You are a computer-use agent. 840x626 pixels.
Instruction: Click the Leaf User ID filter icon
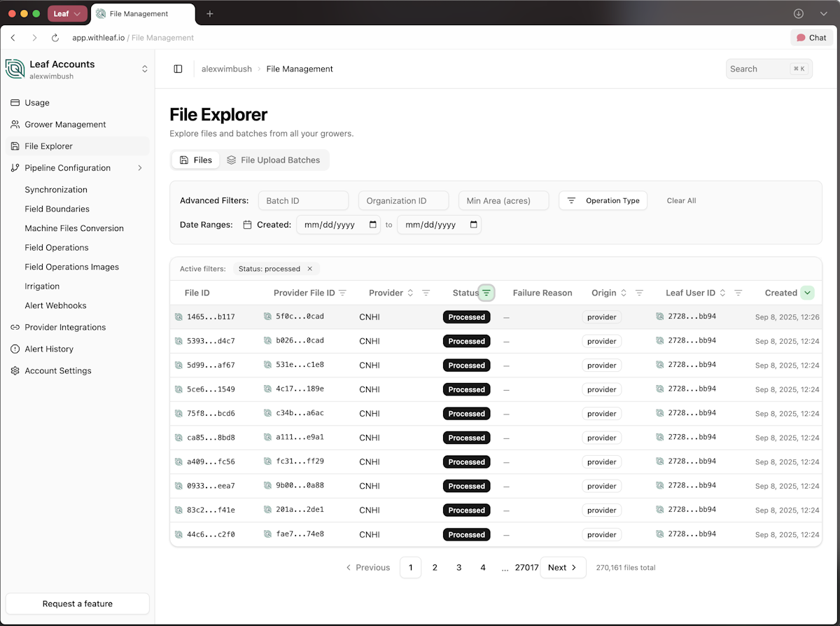coord(738,293)
